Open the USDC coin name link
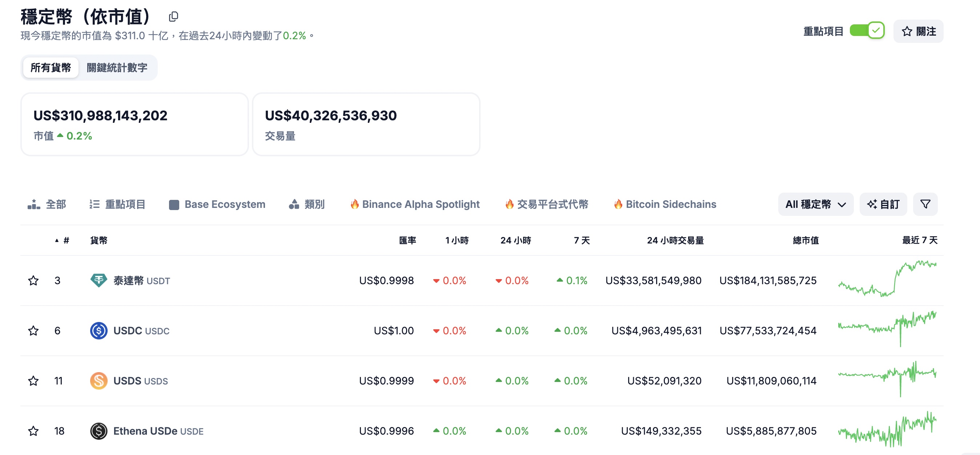Image resolution: width=980 pixels, height=455 pixels. pos(141,331)
